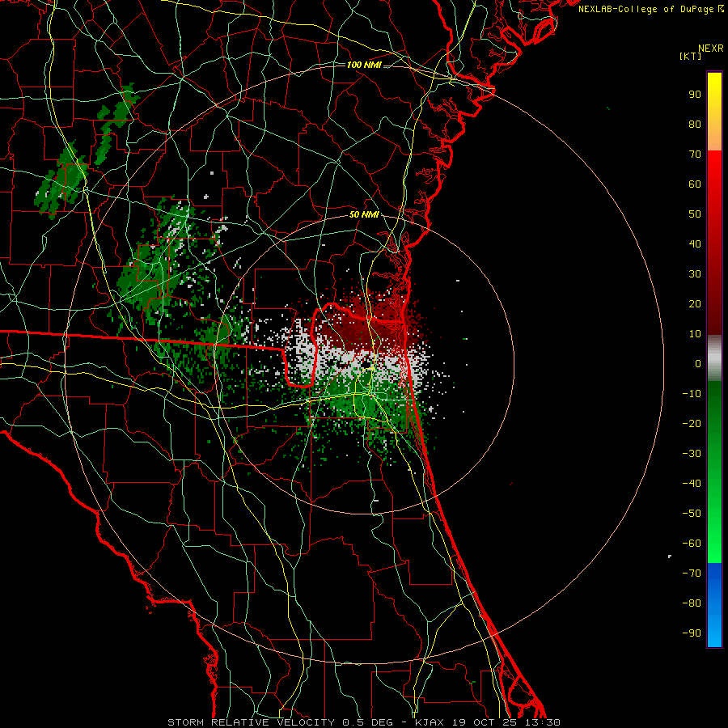
Task: Click the 90 scale value
Action: click(695, 95)
